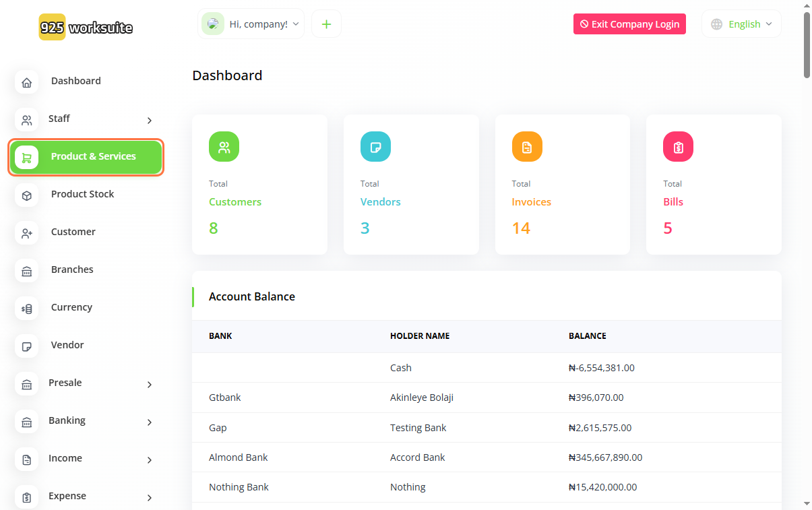Open the Hi, company! user dropdown
The height and width of the screenshot is (510, 812).
pos(251,24)
